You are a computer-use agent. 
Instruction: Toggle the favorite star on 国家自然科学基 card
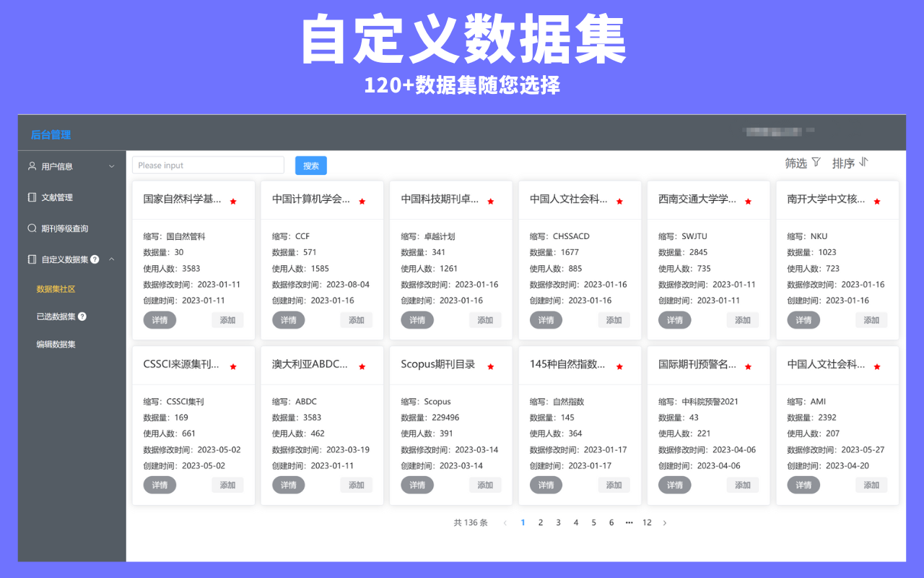coord(234,202)
